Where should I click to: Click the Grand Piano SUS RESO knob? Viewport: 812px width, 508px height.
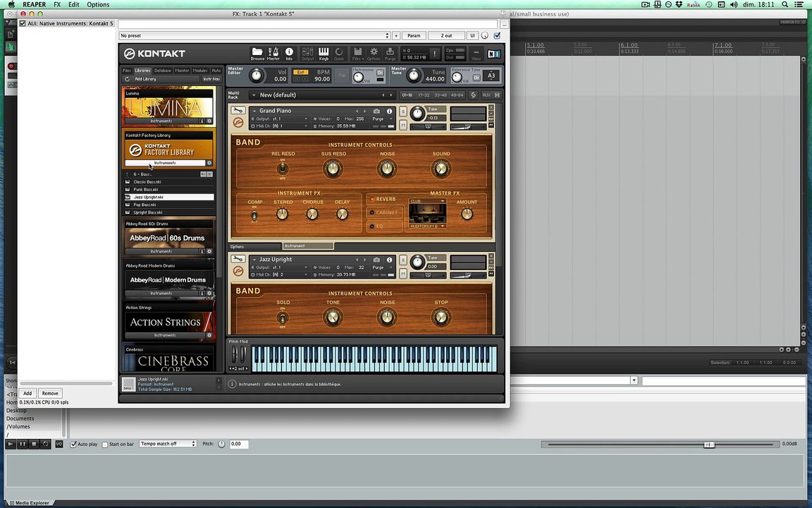[x=333, y=169]
